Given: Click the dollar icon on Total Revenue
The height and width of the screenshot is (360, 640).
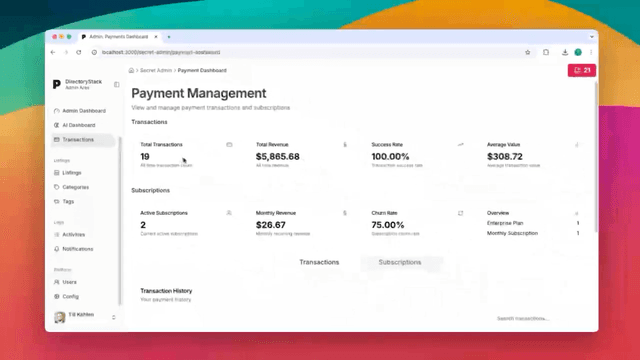Looking at the screenshot, I should 345,144.
